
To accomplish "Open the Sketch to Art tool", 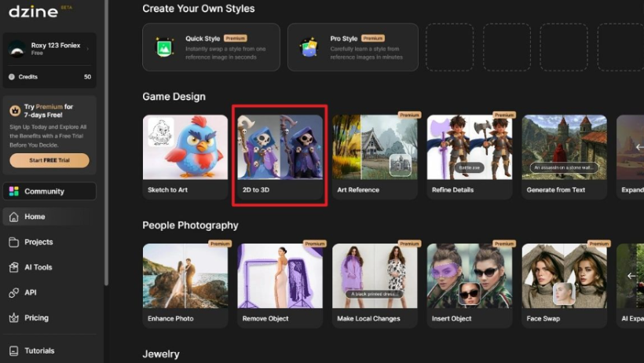I will coord(185,157).
